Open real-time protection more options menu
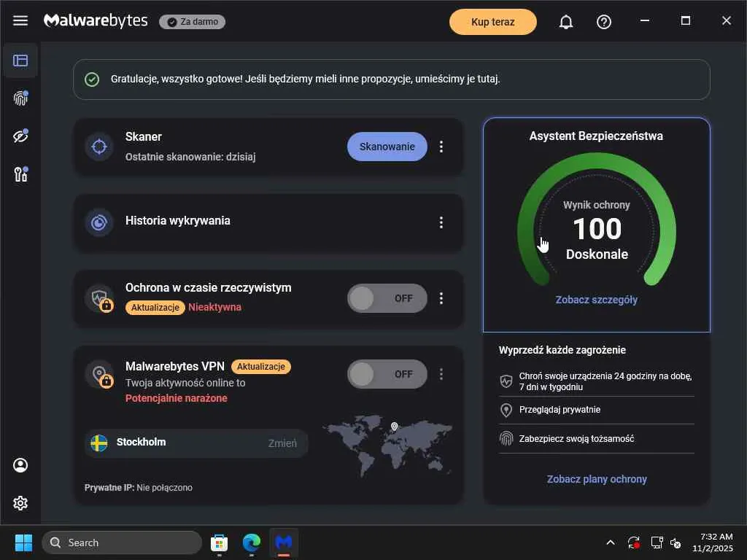This screenshot has height=560, width=747. tap(441, 298)
